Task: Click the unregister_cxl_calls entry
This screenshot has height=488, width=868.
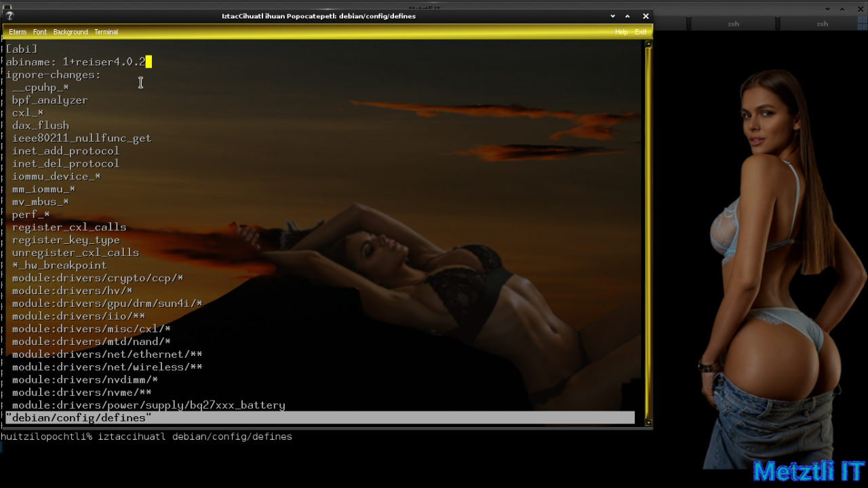Action: 75,253
